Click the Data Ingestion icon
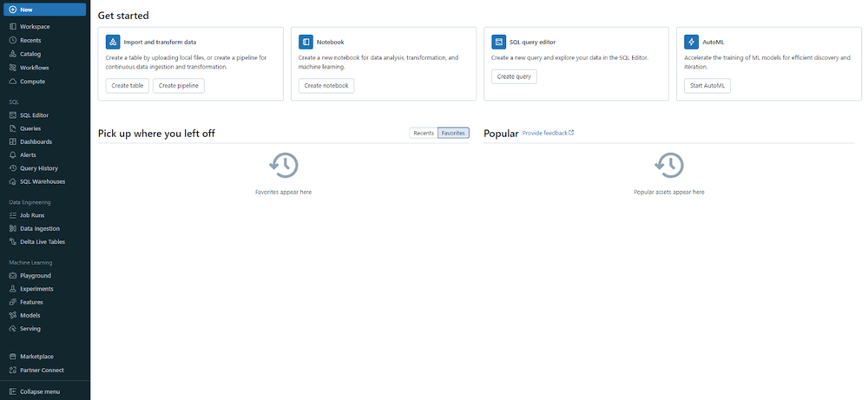 (13, 228)
